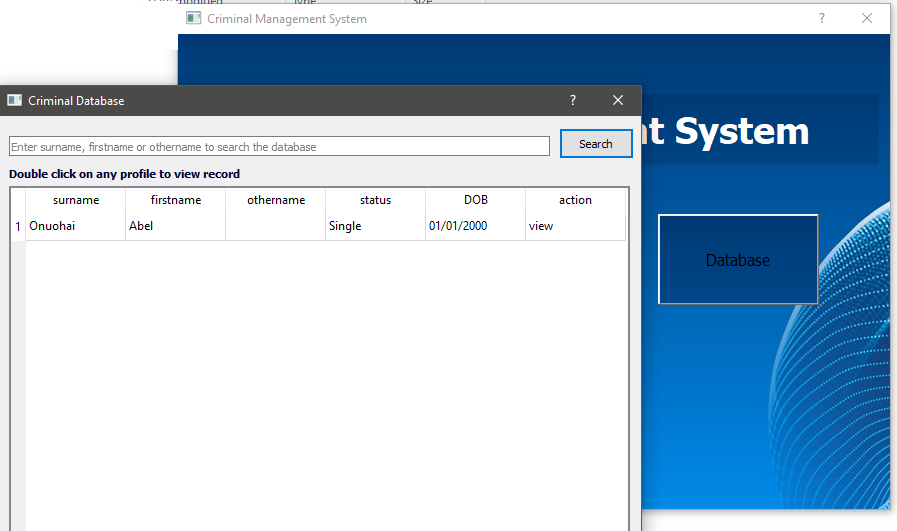Click the Criminal Database window icon

click(14, 100)
